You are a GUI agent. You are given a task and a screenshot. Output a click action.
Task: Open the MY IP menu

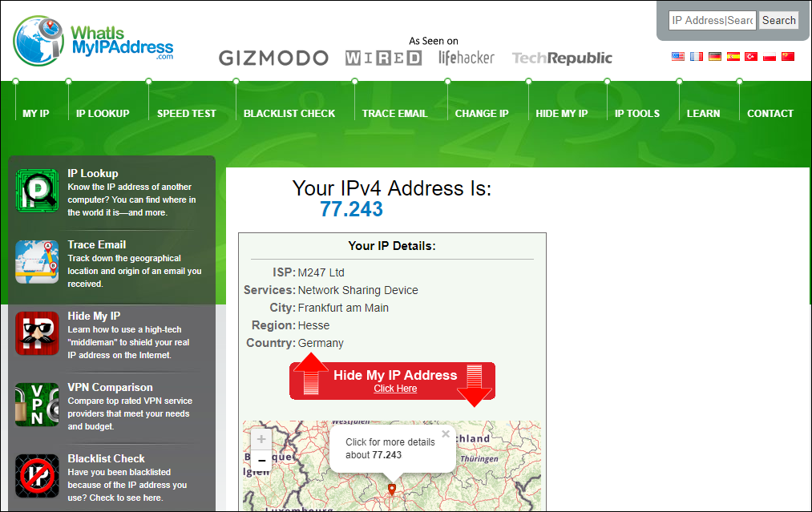point(36,113)
